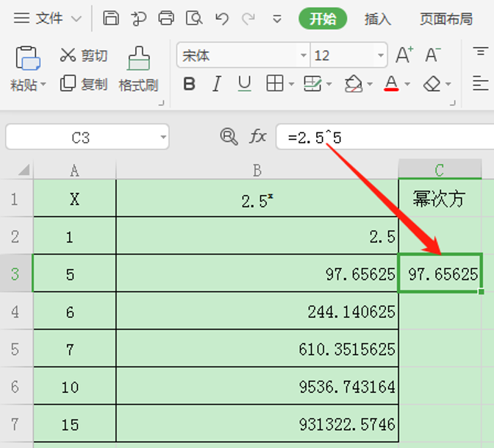Screen dimensions: 494x448
Task: Expand the clear eraser dropdown arrow
Action: [x=448, y=84]
